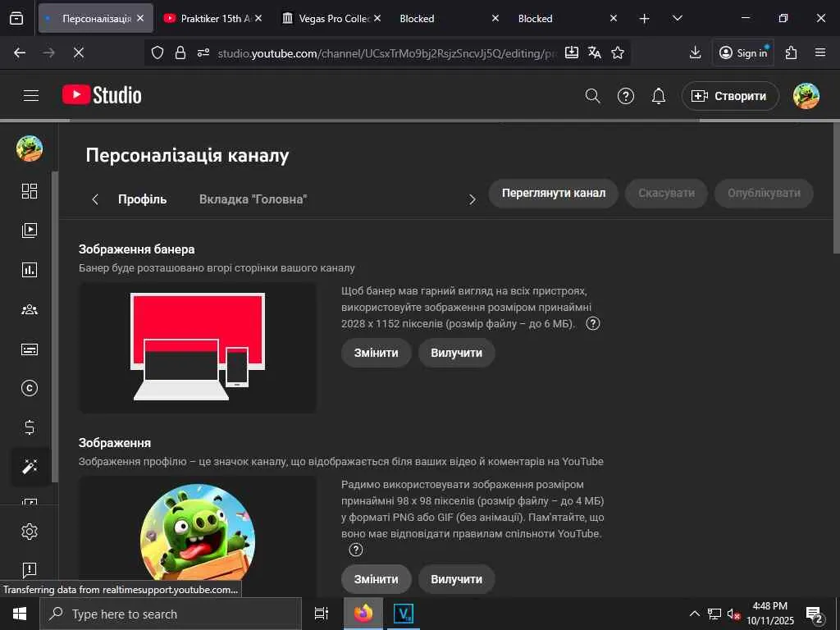The image size is (840, 630).
Task: Click the Firefox Sign in button
Action: [x=743, y=52]
